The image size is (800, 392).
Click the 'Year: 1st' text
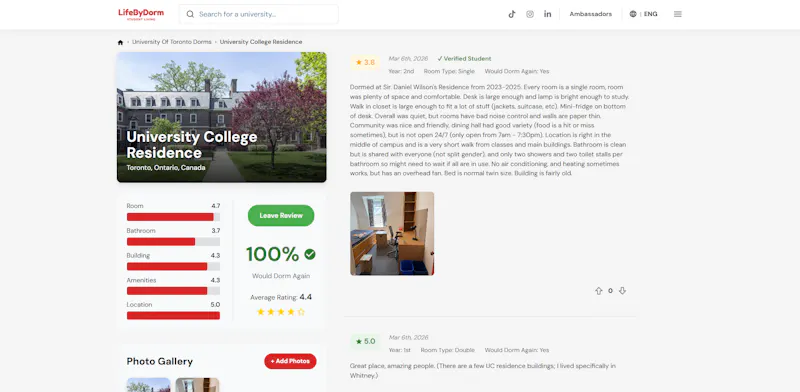(399, 351)
